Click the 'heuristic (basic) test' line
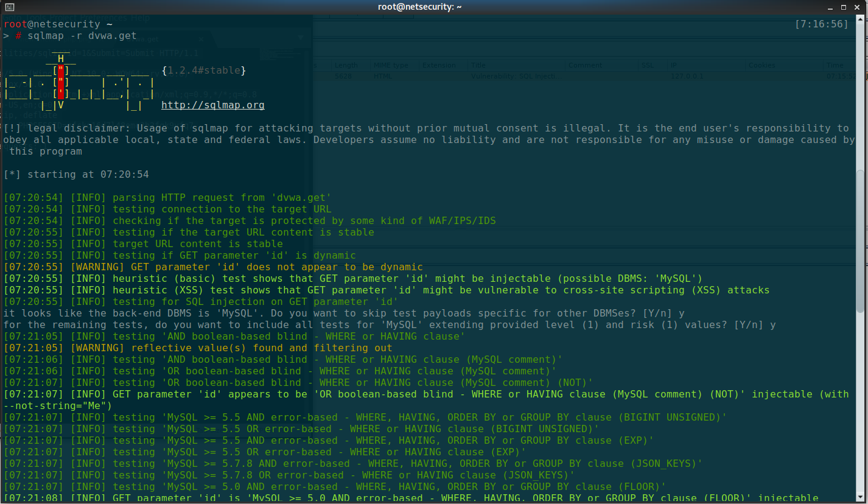 (353, 279)
